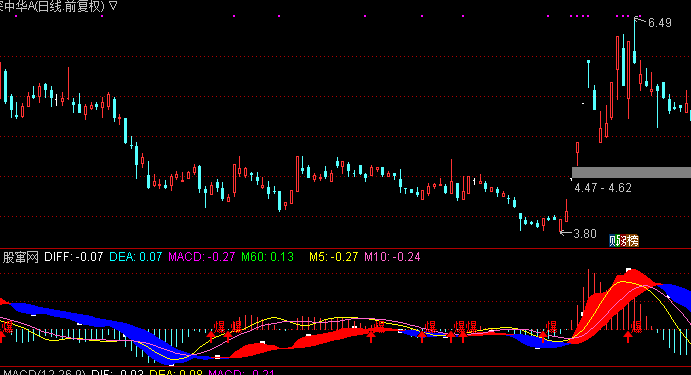Click the dark red badge before 榜

click(623, 241)
